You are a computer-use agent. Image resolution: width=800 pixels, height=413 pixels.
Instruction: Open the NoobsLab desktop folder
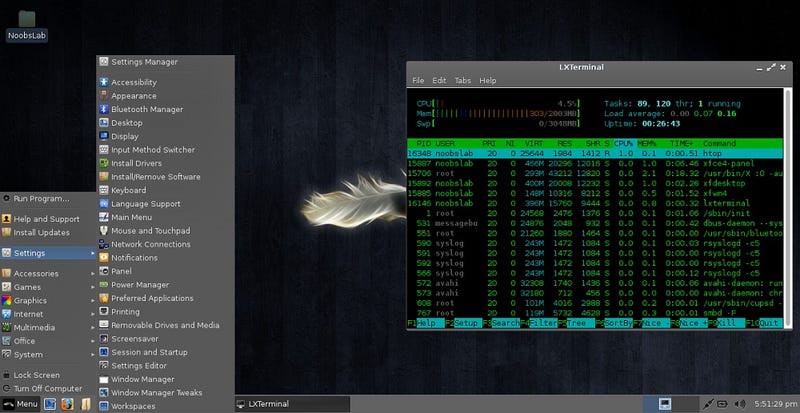point(27,26)
